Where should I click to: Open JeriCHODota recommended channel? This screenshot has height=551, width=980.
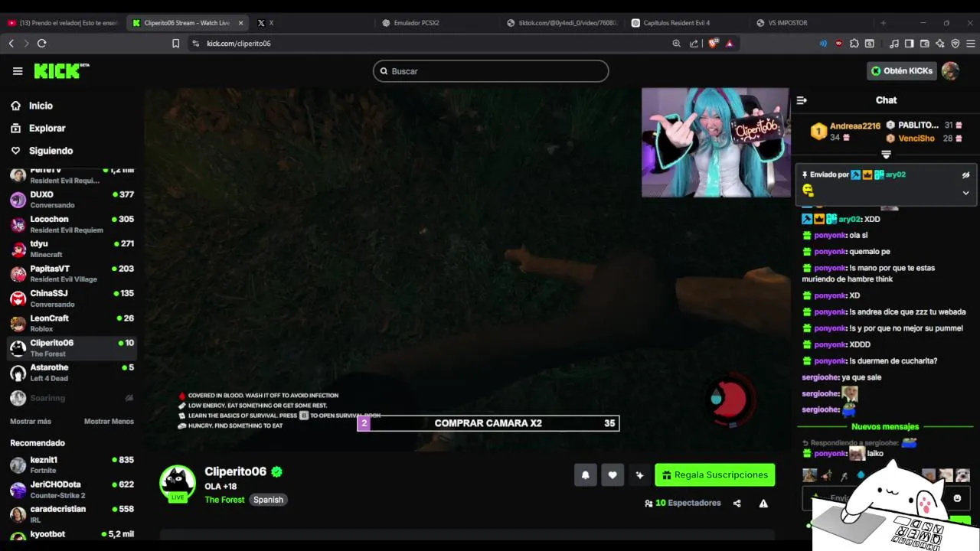click(71, 489)
